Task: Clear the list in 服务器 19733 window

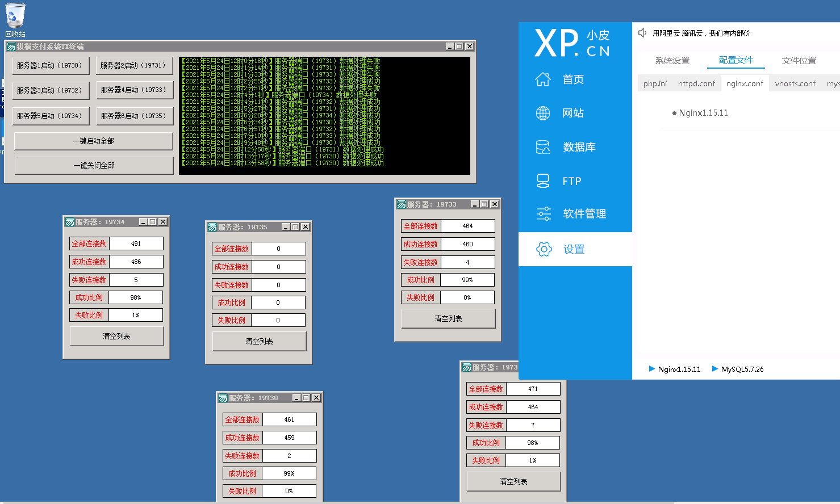Action: pos(448,318)
